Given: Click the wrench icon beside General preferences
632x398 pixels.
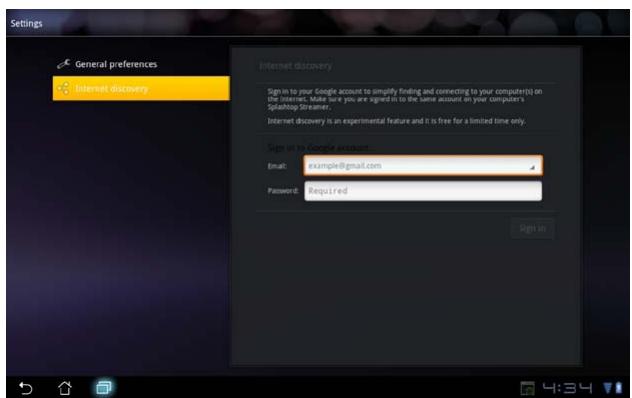Looking at the screenshot, I should (63, 64).
